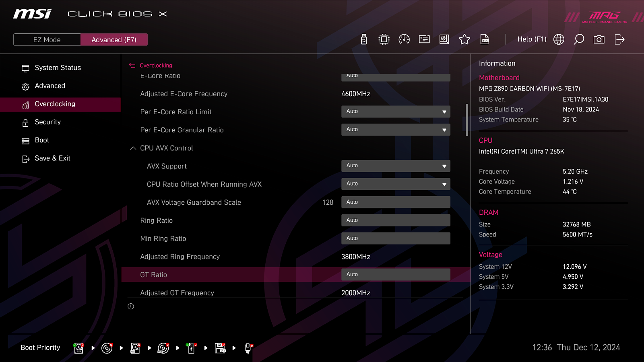Click the exit door icon in toolbar
The image size is (644, 362).
(x=619, y=39)
